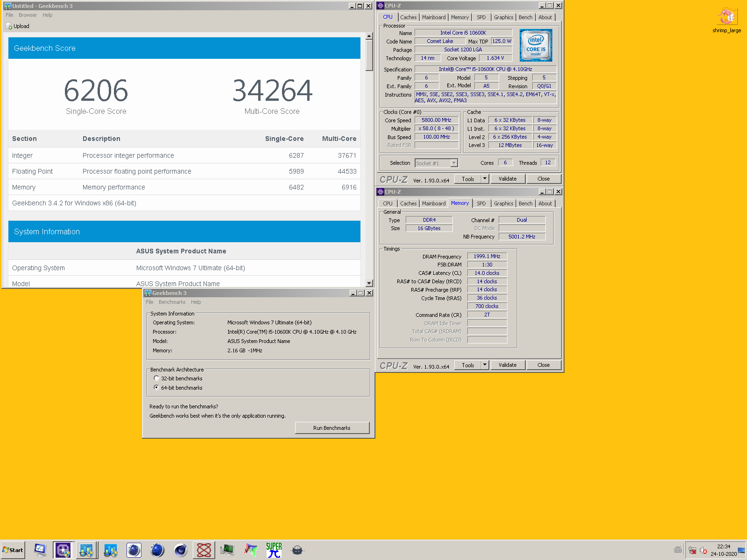Open SPD tab in top CPU-Z window
Image resolution: width=747 pixels, height=560 pixels.
[481, 17]
